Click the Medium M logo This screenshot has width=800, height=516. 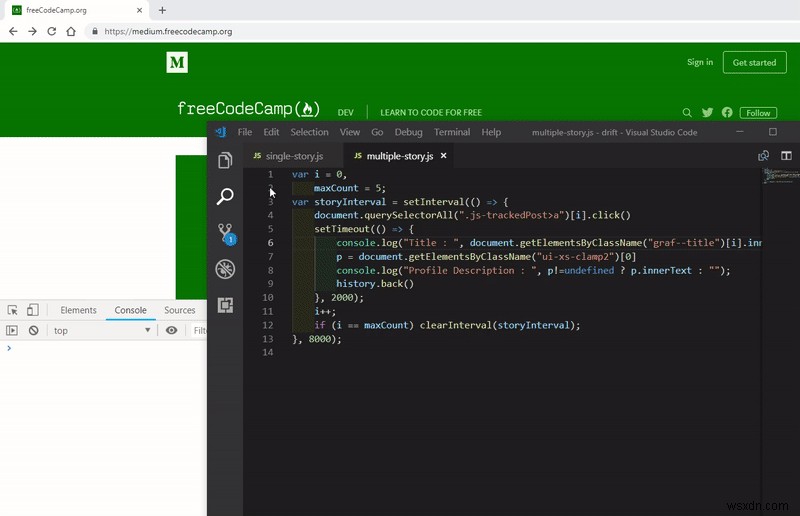pyautogui.click(x=177, y=62)
